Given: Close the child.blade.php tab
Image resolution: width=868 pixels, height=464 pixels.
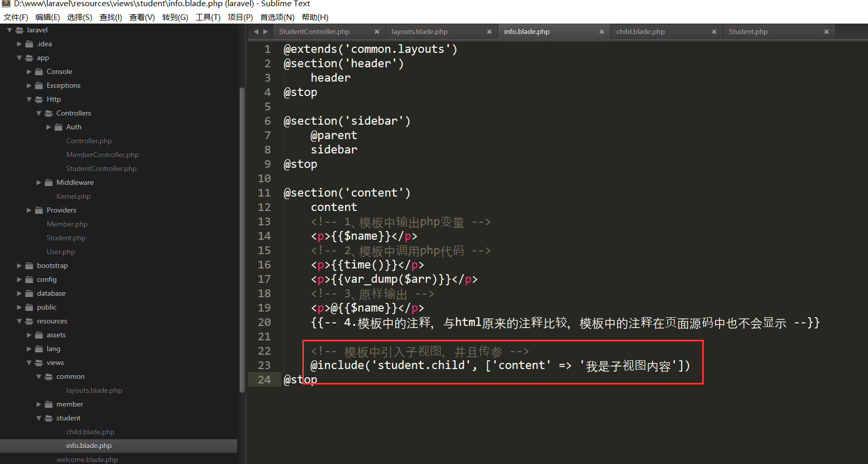Looking at the screenshot, I should 714,32.
